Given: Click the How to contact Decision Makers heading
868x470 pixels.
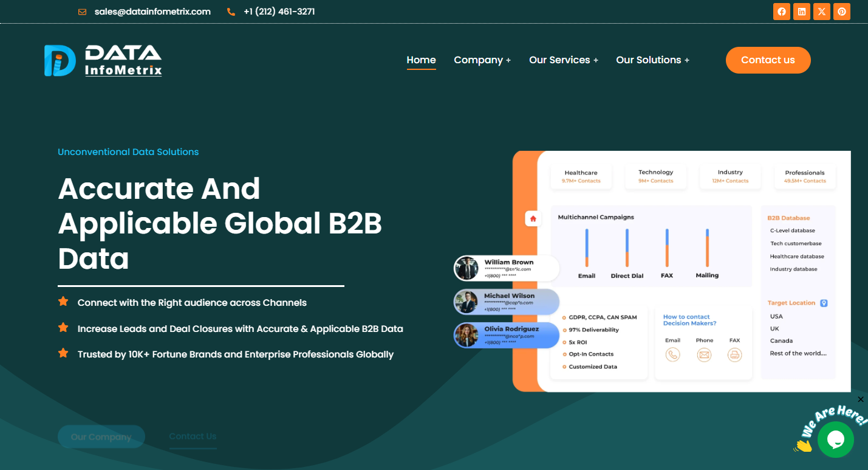Looking at the screenshot, I should click(x=690, y=320).
